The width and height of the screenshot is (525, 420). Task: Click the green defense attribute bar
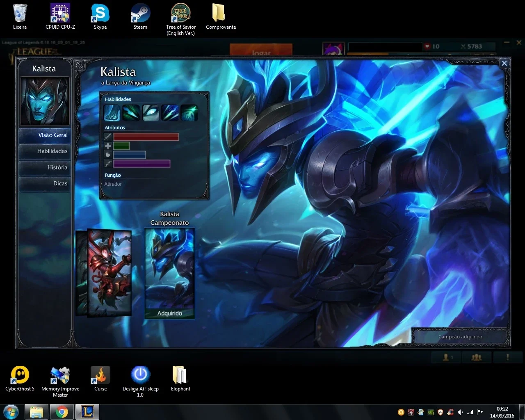coord(121,146)
